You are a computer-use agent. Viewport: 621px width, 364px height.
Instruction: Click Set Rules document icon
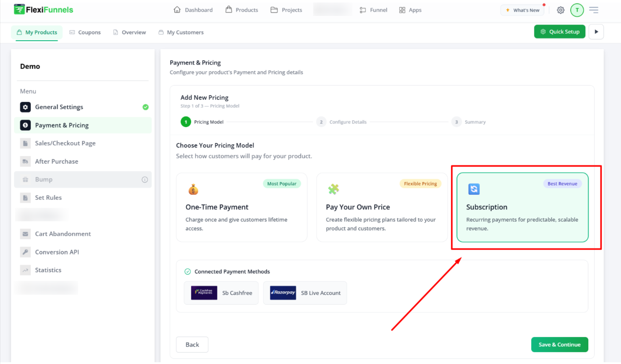pos(25,197)
